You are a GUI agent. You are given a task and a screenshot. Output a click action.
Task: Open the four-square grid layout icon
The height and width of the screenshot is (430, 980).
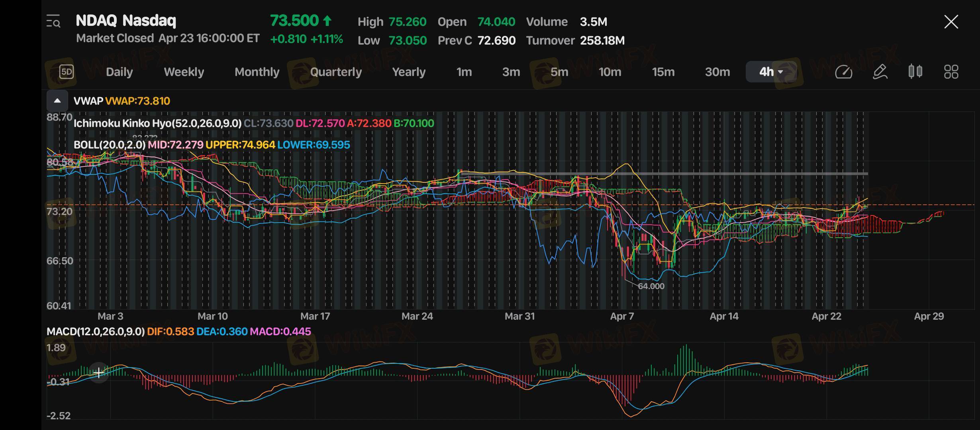click(951, 72)
